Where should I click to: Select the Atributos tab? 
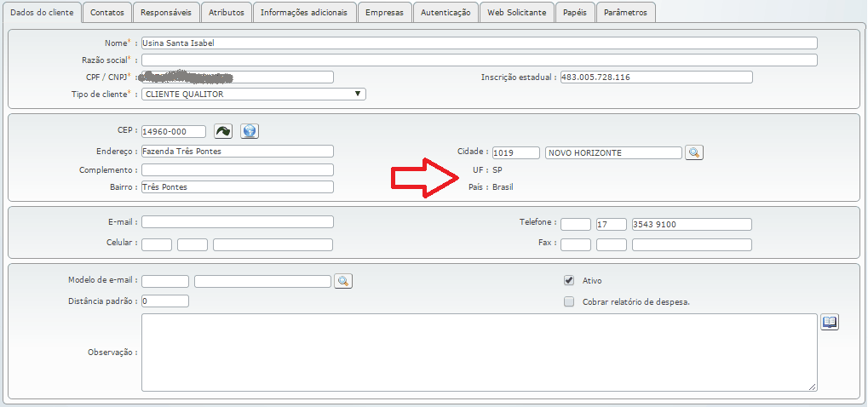(227, 13)
